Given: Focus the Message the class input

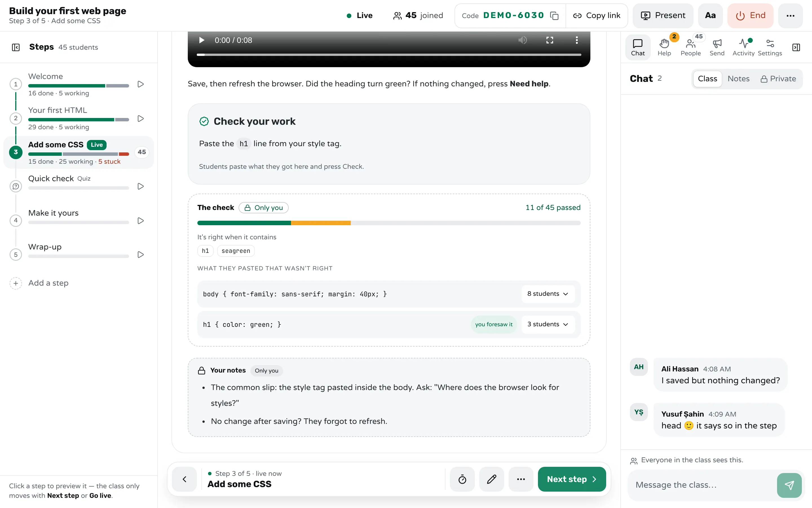Looking at the screenshot, I should pos(703,485).
